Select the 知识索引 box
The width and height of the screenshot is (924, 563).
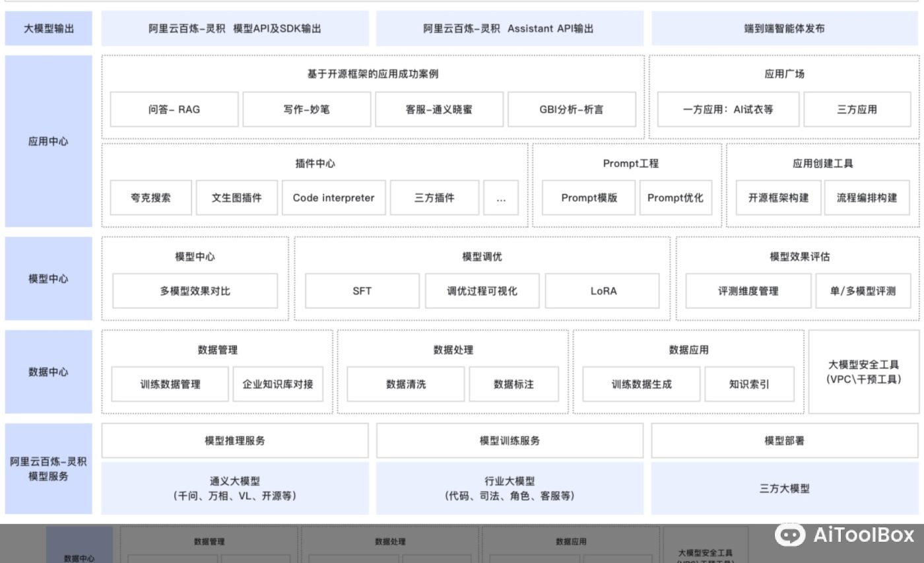[749, 384]
